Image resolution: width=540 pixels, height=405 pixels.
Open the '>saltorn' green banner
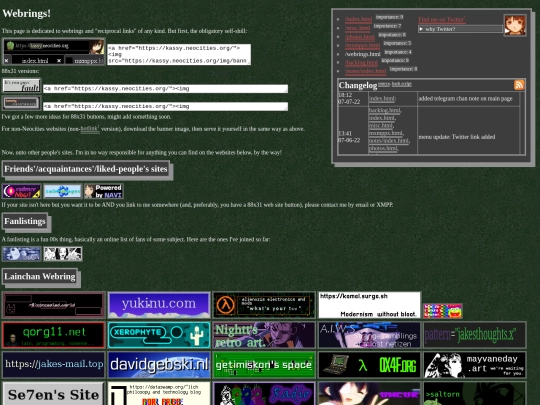(x=475, y=394)
